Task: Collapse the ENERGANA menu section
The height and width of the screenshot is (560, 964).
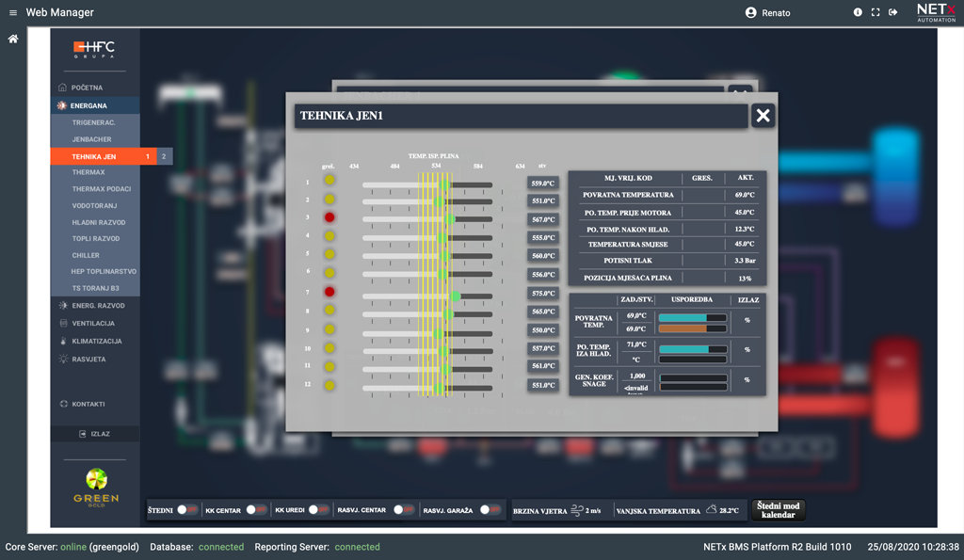Action: click(89, 105)
